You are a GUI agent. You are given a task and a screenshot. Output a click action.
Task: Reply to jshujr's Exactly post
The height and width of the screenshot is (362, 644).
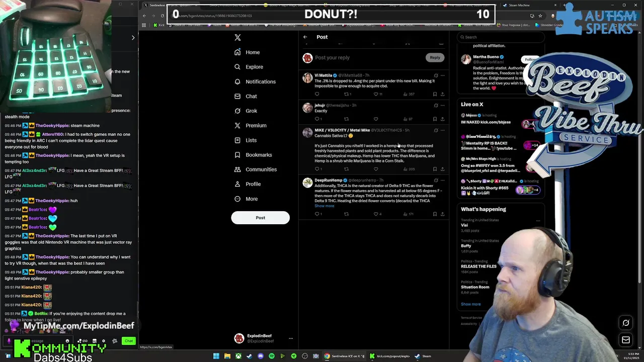(317, 119)
